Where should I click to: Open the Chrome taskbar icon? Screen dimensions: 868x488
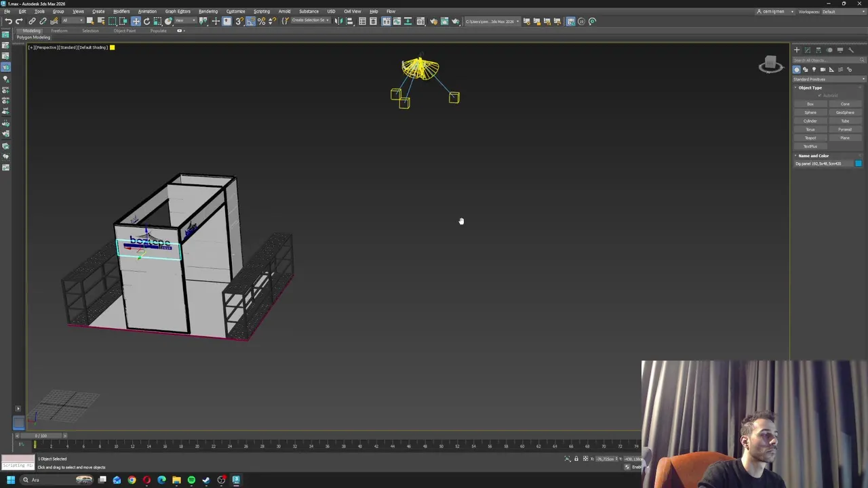tap(132, 480)
